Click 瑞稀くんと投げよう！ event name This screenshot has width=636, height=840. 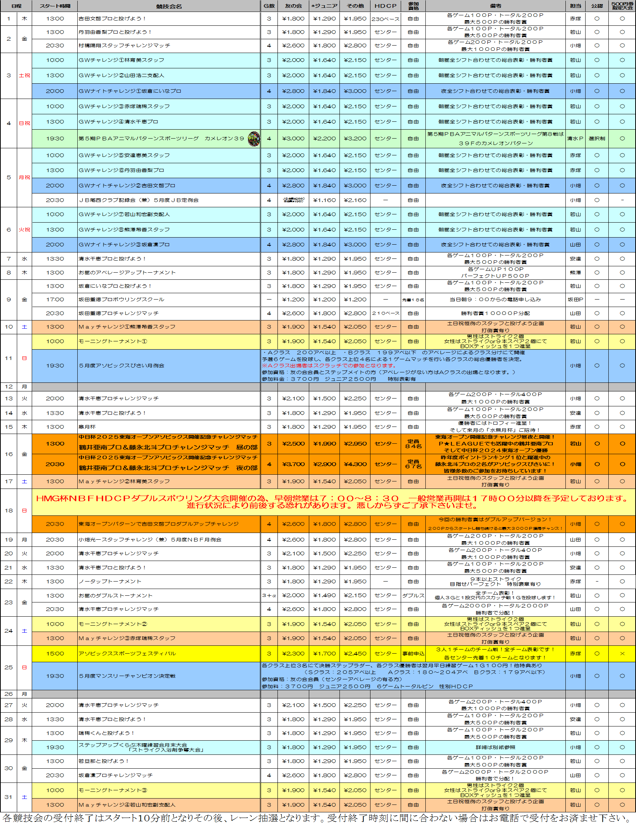(106, 733)
